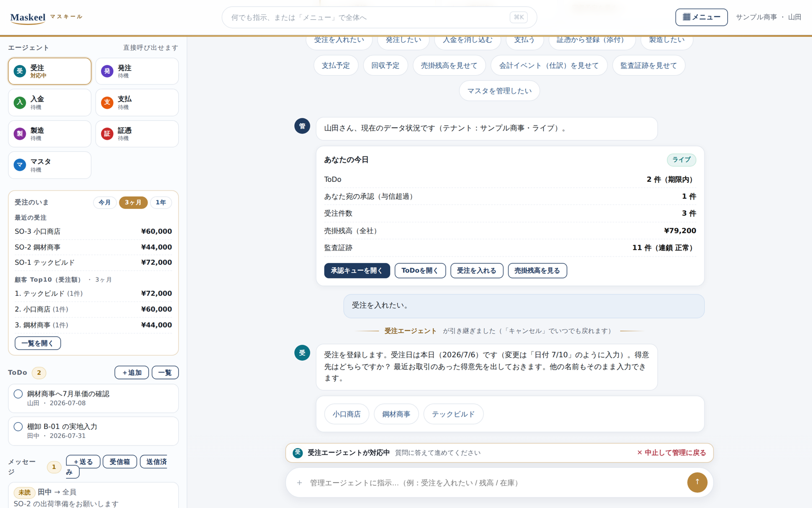Image resolution: width=812 pixels, height=508 pixels.
Task: Switch the order period to 3ヶ月
Action: point(133,202)
